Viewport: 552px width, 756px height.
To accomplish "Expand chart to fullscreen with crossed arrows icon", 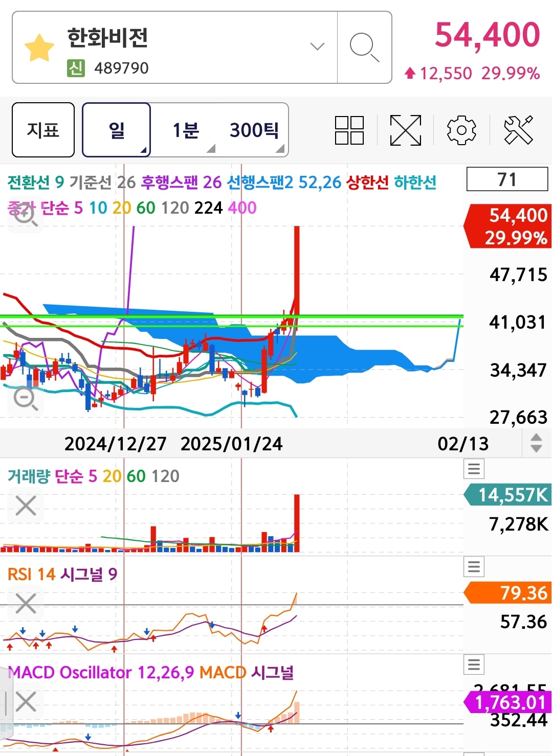I will pyautogui.click(x=406, y=130).
